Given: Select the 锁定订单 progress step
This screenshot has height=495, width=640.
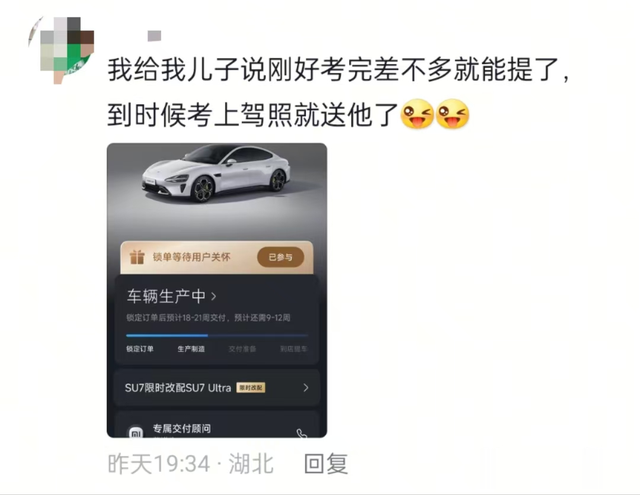Looking at the screenshot, I should (140, 349).
